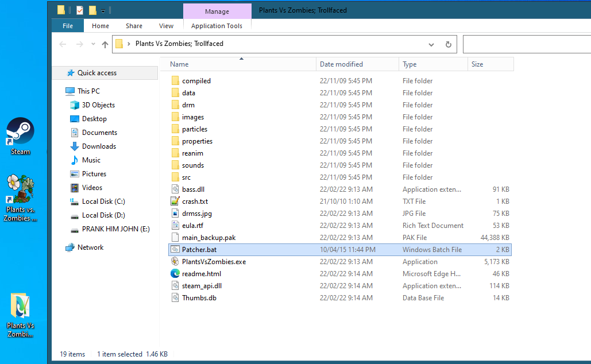Select the particles folder icon
Image resolution: width=591 pixels, height=364 pixels.
(175, 129)
